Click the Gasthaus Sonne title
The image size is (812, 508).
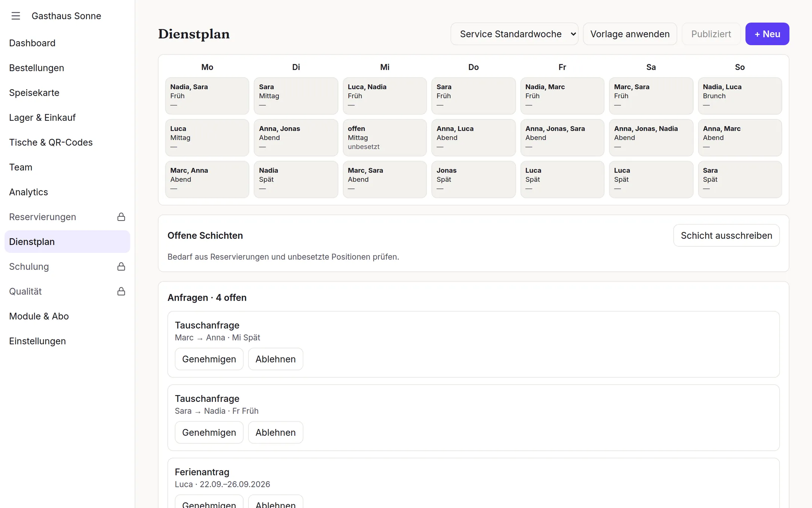click(66, 16)
